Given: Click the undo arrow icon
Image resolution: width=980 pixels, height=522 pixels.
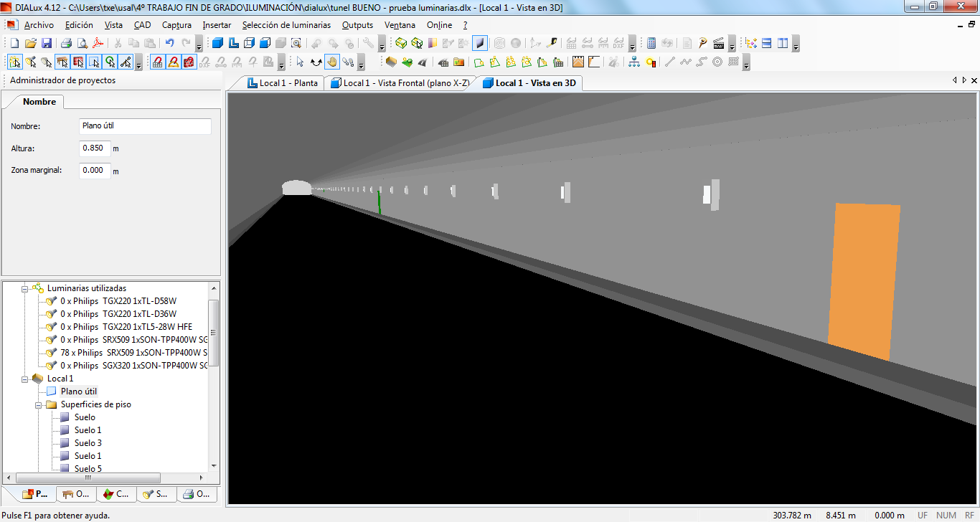Looking at the screenshot, I should click(x=170, y=44).
